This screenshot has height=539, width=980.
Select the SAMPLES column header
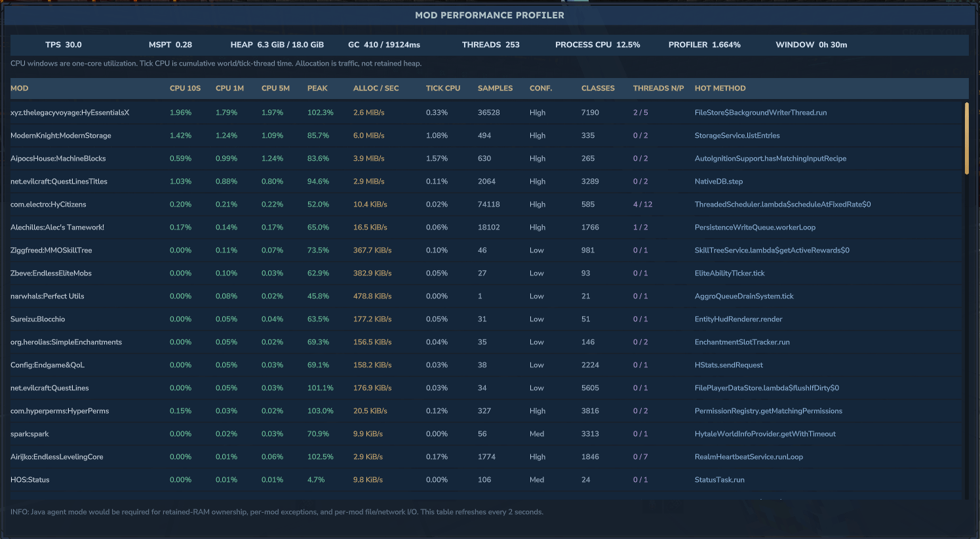495,89
